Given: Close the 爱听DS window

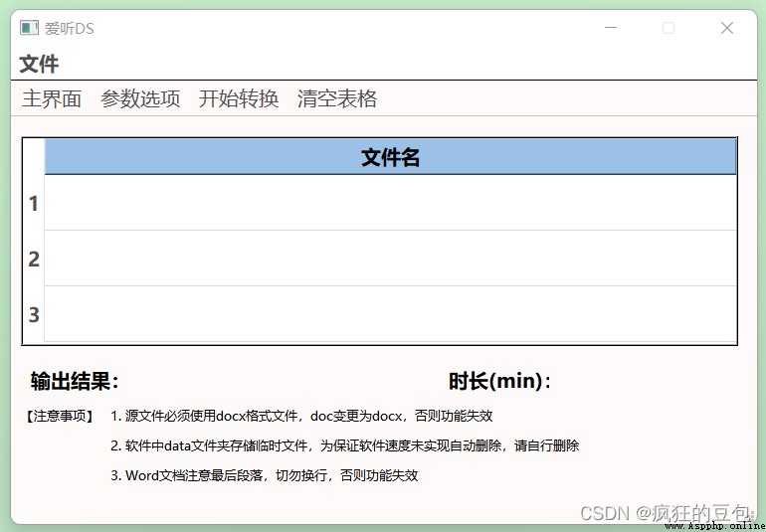Looking at the screenshot, I should pos(727,28).
